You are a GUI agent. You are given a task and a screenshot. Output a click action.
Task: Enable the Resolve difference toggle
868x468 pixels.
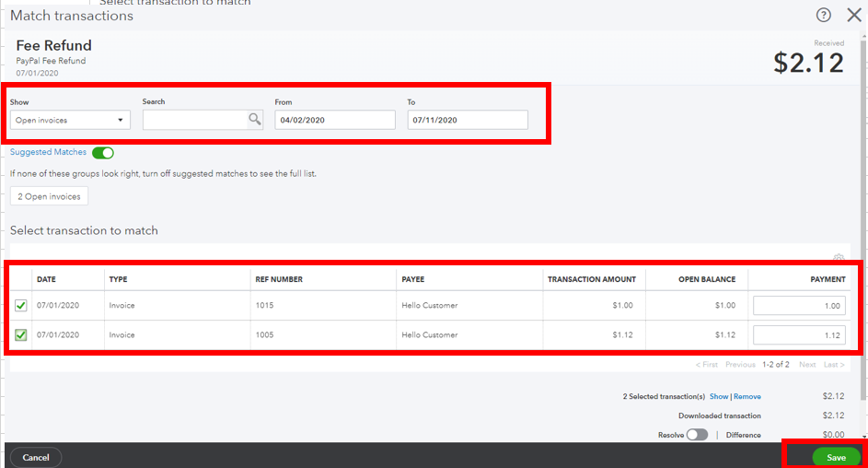click(697, 435)
